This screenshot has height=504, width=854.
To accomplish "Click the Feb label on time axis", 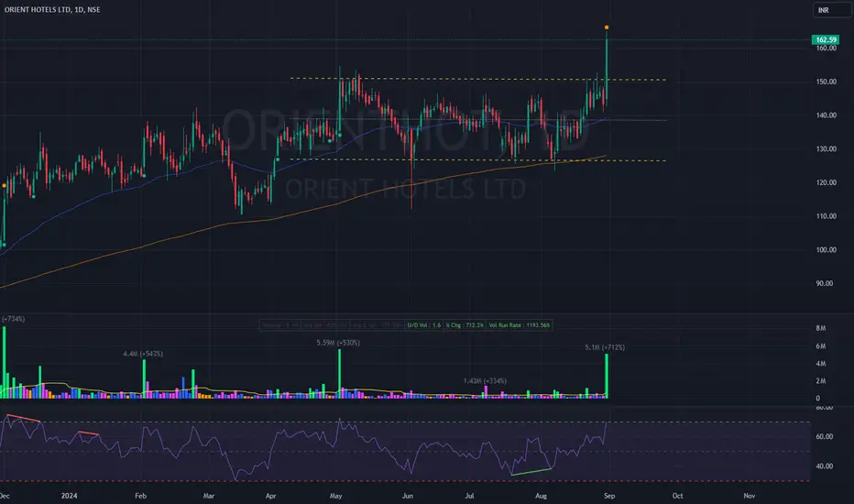I will coord(140,496).
